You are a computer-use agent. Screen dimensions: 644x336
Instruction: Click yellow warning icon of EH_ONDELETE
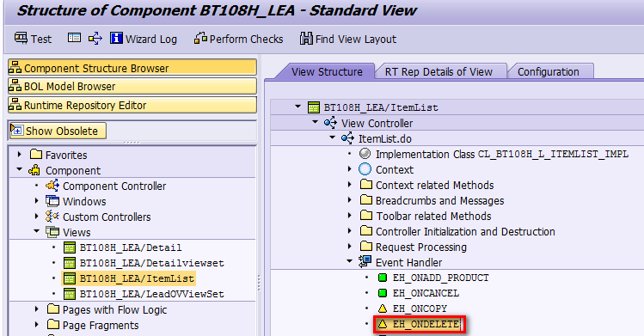coord(383,324)
